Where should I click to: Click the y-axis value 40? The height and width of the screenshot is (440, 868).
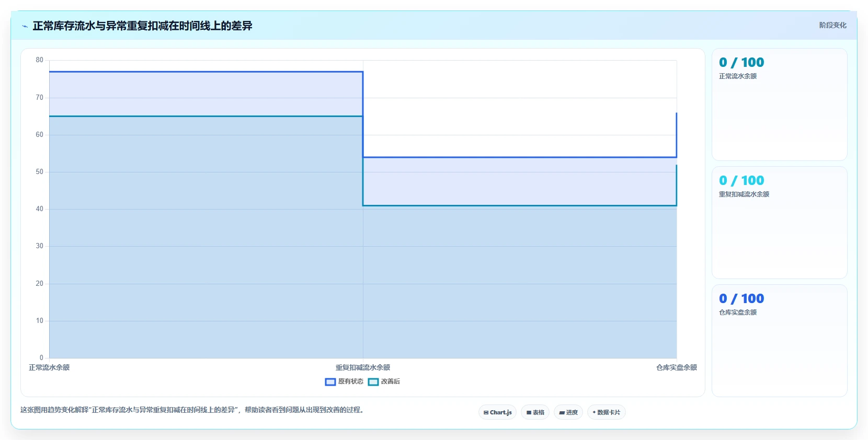click(40, 209)
